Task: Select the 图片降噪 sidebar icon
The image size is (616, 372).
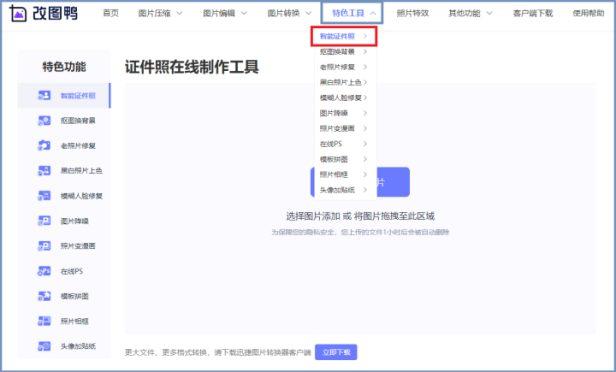Action: click(44, 221)
